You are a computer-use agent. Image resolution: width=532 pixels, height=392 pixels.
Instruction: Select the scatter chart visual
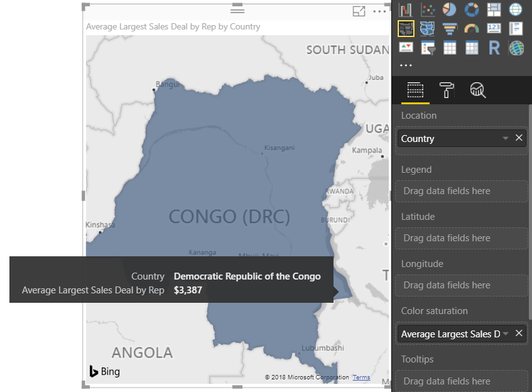[x=428, y=9]
